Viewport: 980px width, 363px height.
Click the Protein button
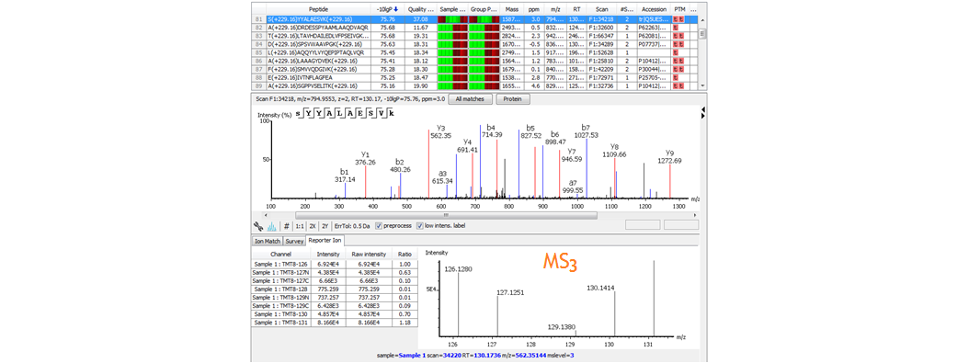(x=513, y=99)
